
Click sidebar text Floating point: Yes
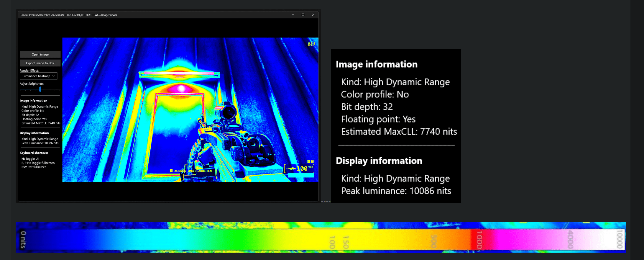point(34,119)
